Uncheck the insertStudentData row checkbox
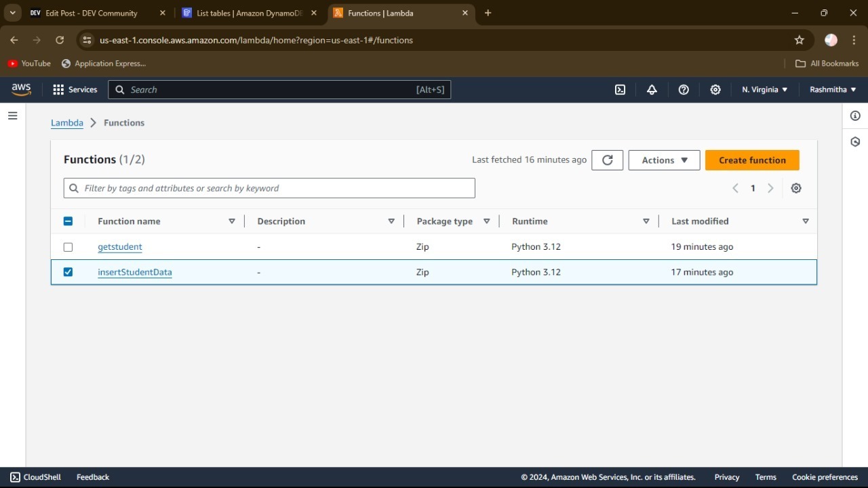868x488 pixels. pyautogui.click(x=68, y=272)
